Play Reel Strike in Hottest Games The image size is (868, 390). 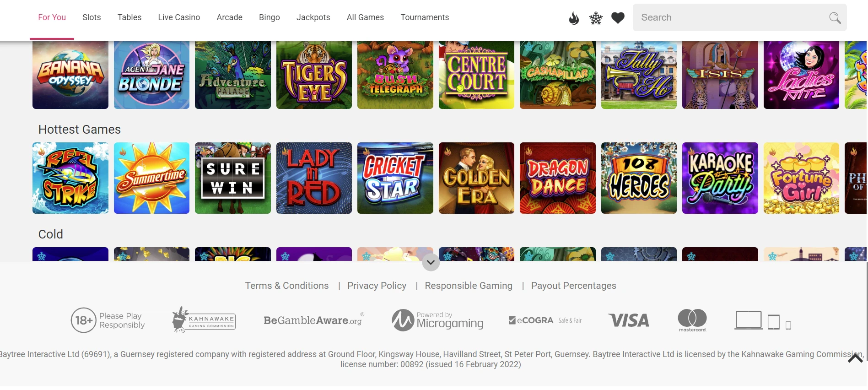pos(70,178)
